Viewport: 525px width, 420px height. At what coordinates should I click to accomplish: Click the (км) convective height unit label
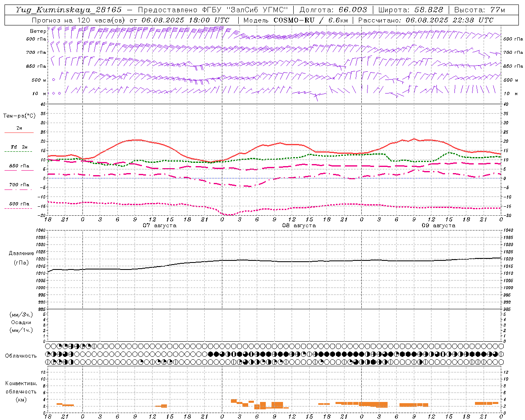click(21, 399)
